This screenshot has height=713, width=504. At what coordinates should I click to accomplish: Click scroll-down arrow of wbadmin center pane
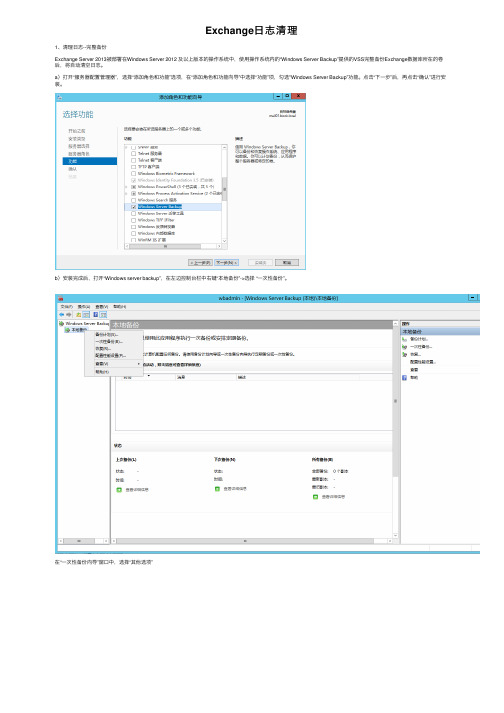point(395,535)
